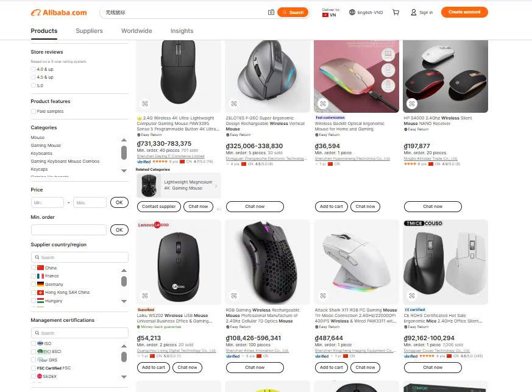Open the Insights tab
The height and width of the screenshot is (392, 532).
coord(182,31)
